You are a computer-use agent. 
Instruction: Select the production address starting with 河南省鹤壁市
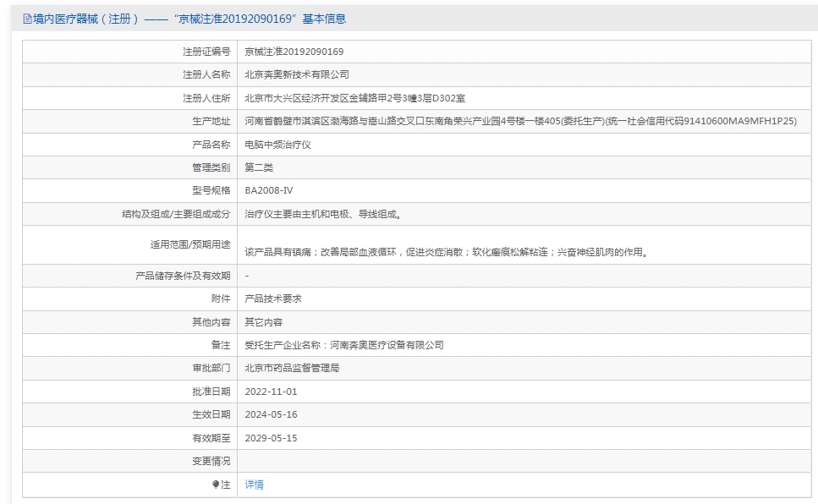tap(520, 122)
